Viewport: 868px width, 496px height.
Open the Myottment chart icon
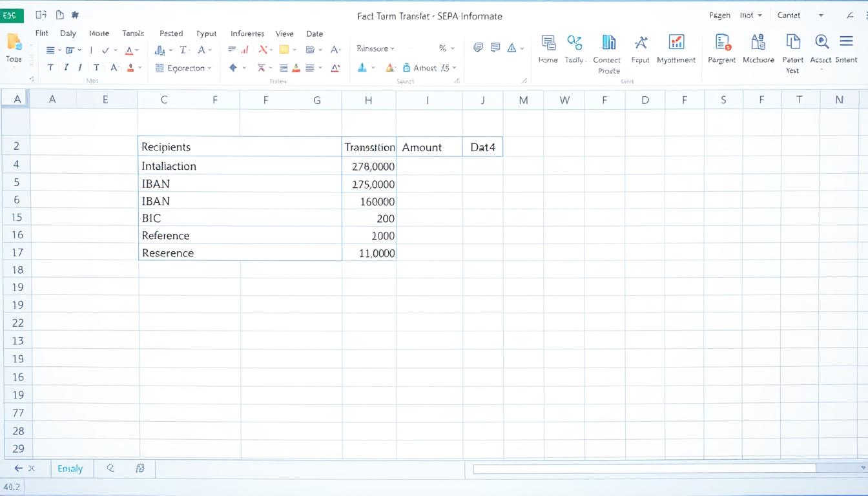pyautogui.click(x=676, y=43)
